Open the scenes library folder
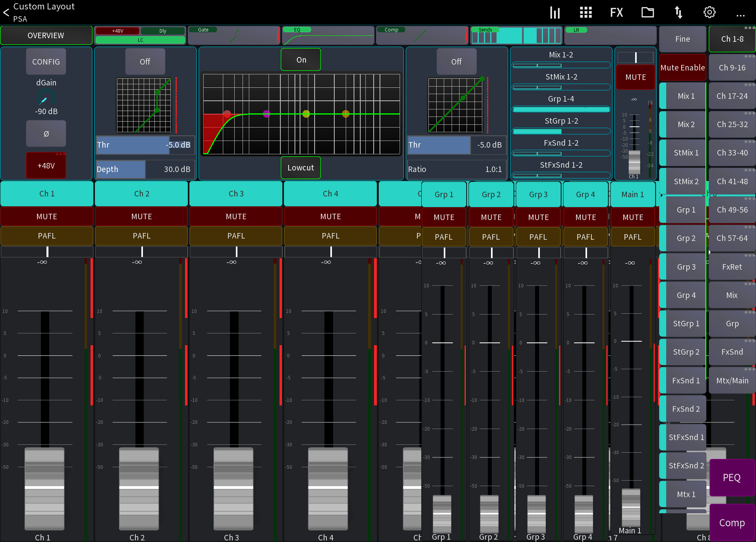 (x=647, y=12)
